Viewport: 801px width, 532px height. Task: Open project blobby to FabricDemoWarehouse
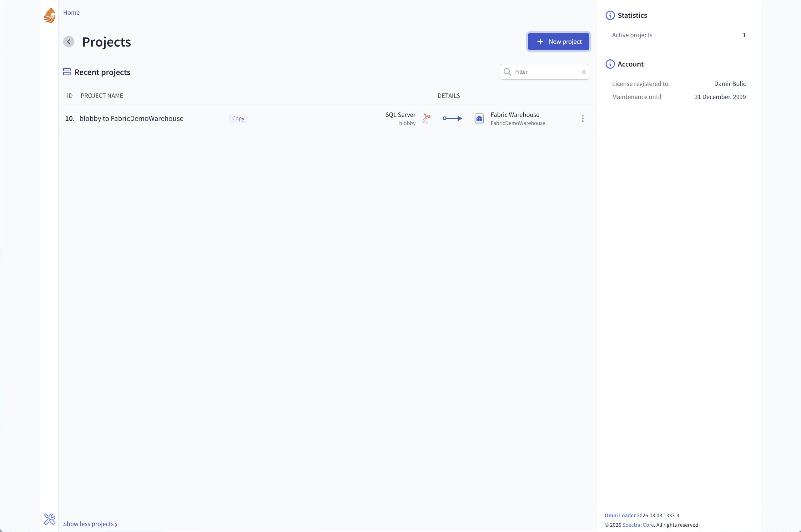click(x=131, y=118)
